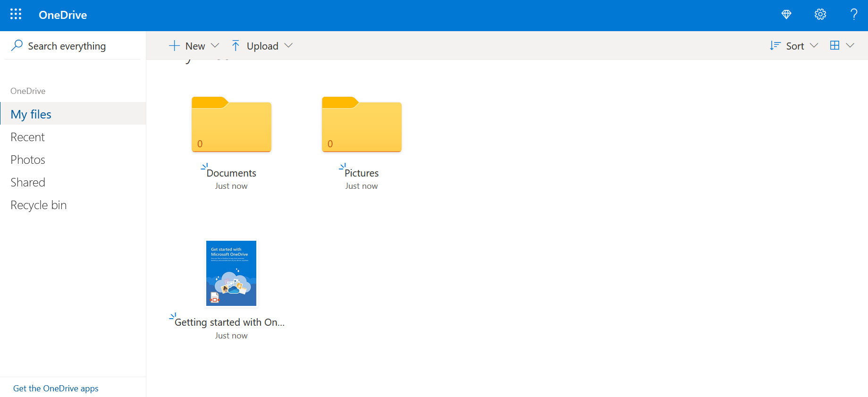Click the Pictures folder name

(x=362, y=173)
